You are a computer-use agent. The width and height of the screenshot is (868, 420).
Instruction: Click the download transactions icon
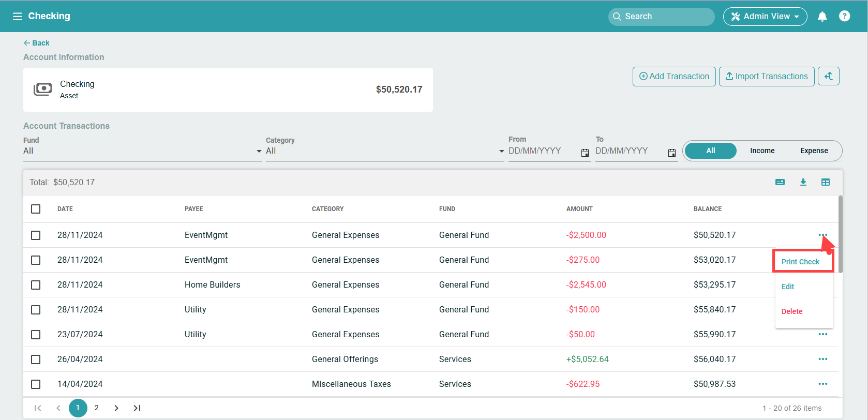803,182
